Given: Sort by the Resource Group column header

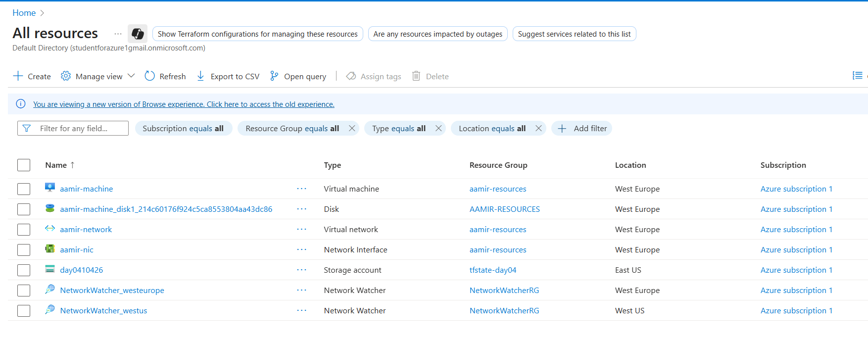Looking at the screenshot, I should pyautogui.click(x=498, y=165).
